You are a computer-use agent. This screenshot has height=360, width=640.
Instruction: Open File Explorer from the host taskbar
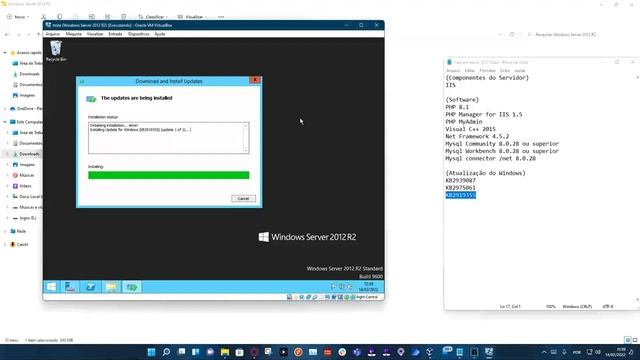(x=225, y=352)
